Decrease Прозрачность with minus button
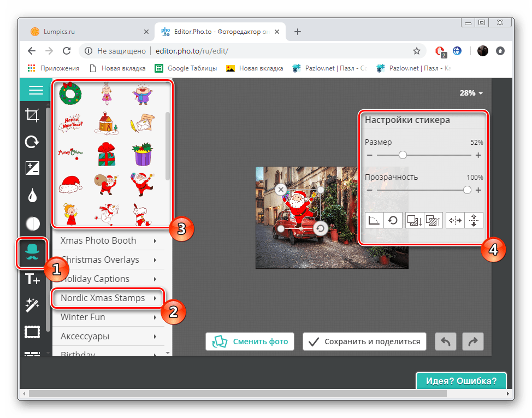The height and width of the screenshot is (418, 532). tap(369, 190)
